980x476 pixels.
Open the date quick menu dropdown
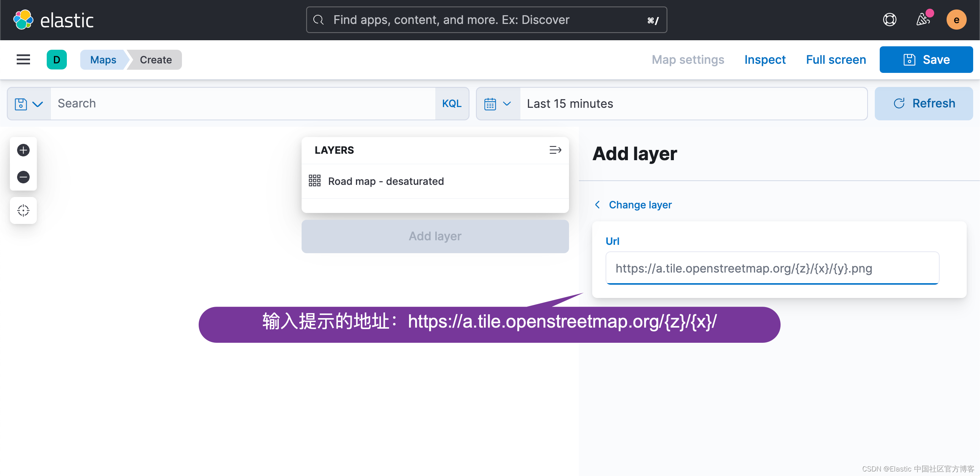click(497, 104)
